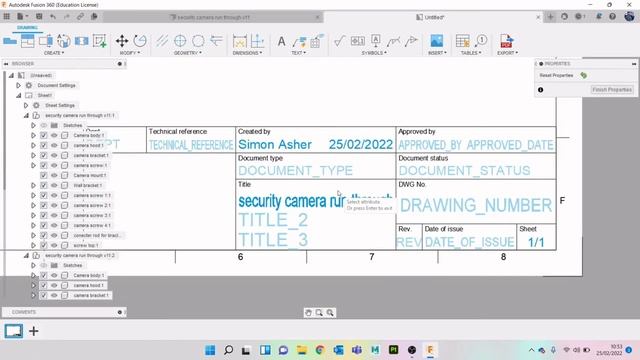Uncheck the screw top:1 checkbox

44,245
